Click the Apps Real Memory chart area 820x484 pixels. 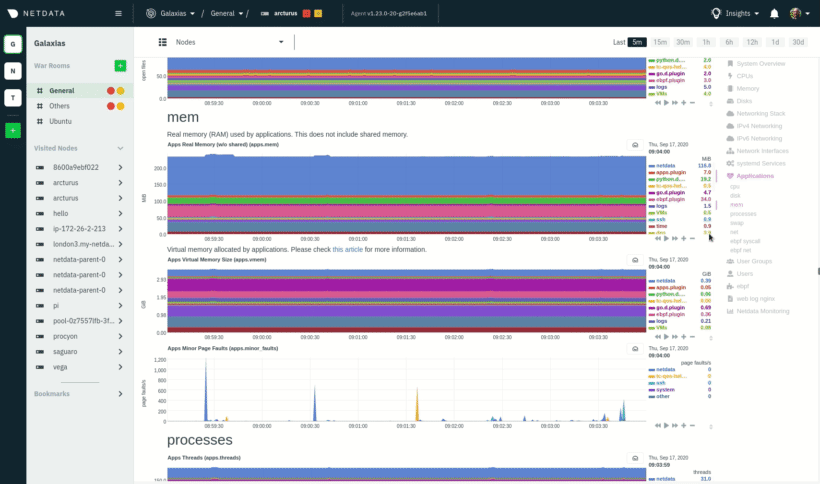pyautogui.click(x=406, y=194)
